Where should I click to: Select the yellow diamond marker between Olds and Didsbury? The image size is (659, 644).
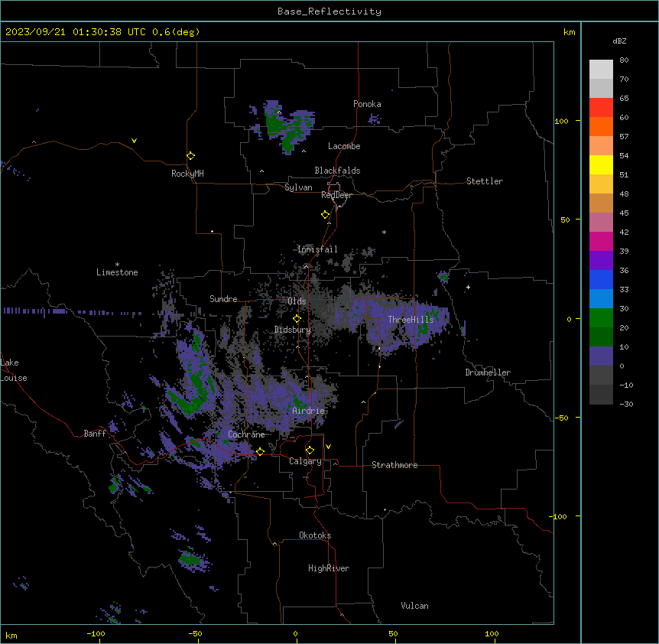297,318
